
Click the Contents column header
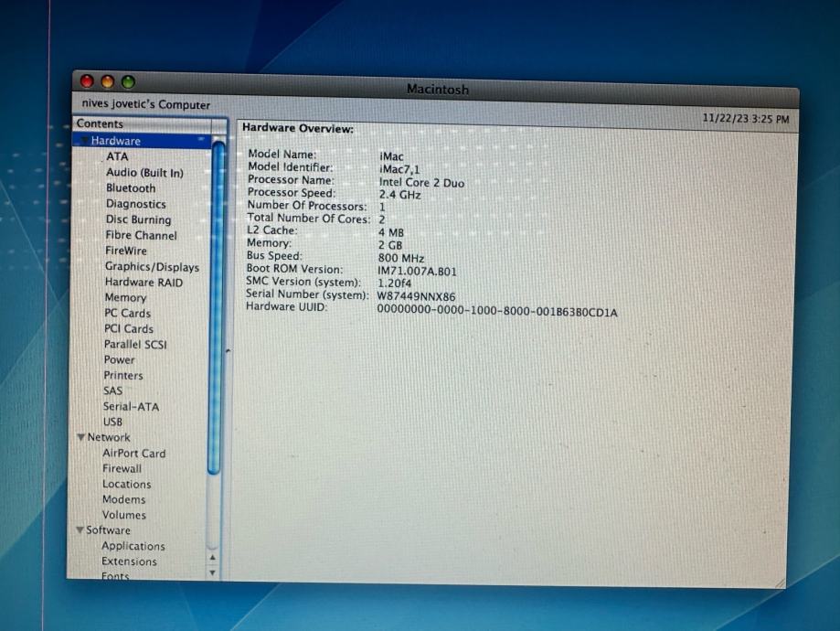[x=144, y=123]
